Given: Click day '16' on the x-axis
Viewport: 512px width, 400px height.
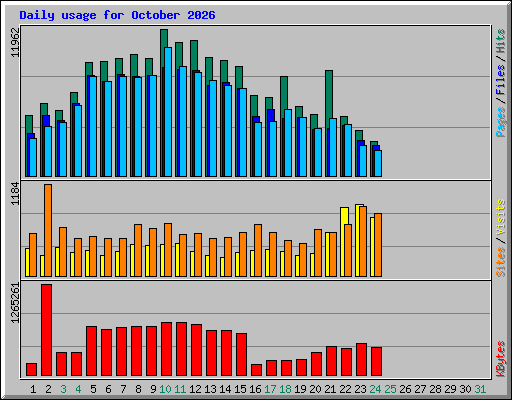Looking at the screenshot, I should (x=255, y=389).
